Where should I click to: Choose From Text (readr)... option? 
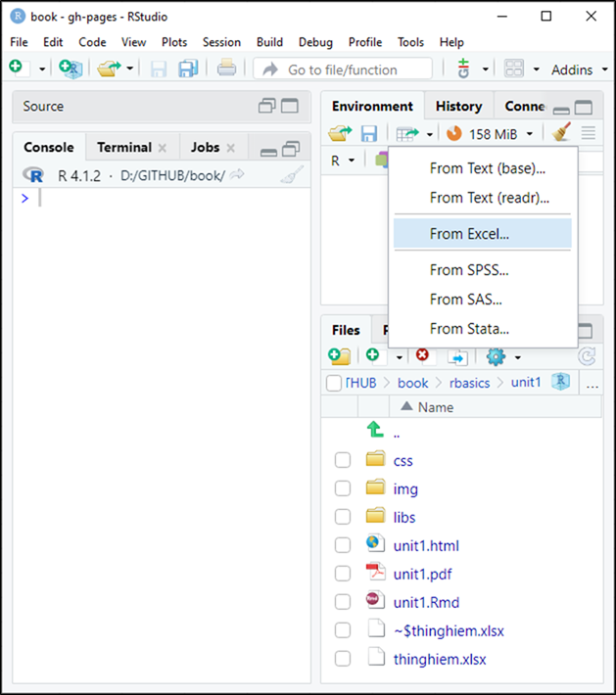click(483, 197)
